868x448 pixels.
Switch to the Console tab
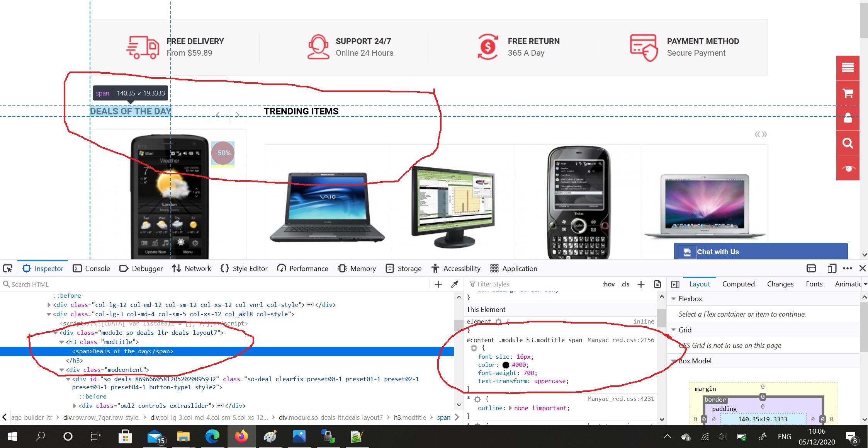point(92,268)
